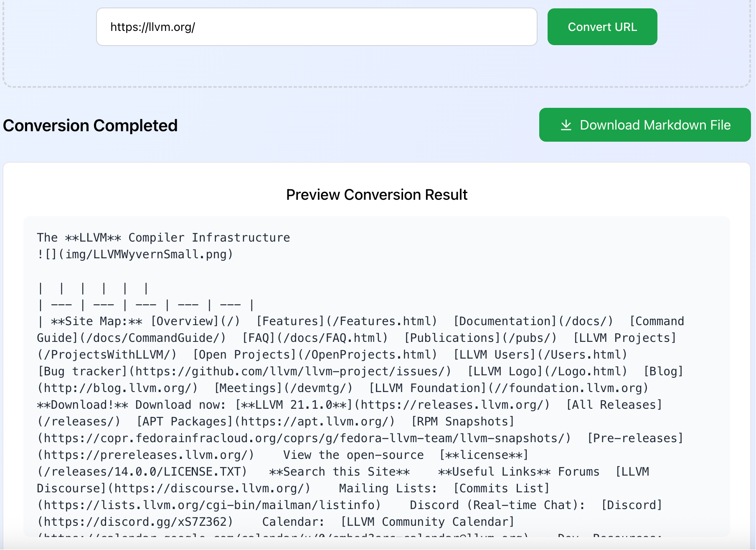Click the '**Useful Links**' text

click(494, 471)
